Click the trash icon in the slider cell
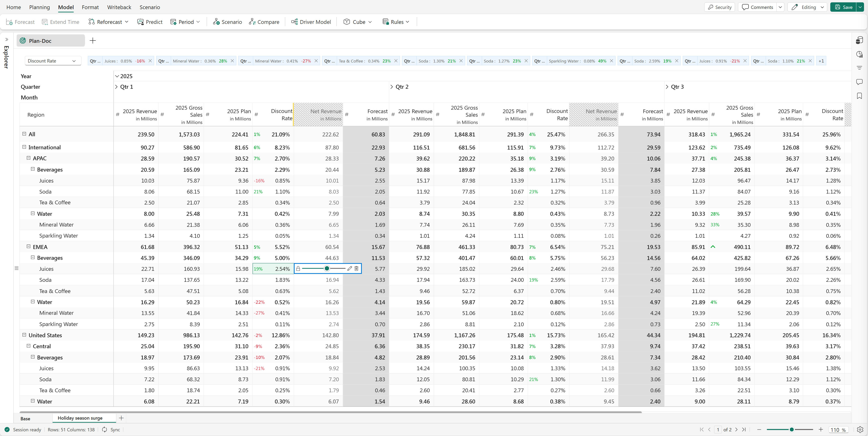 point(356,269)
